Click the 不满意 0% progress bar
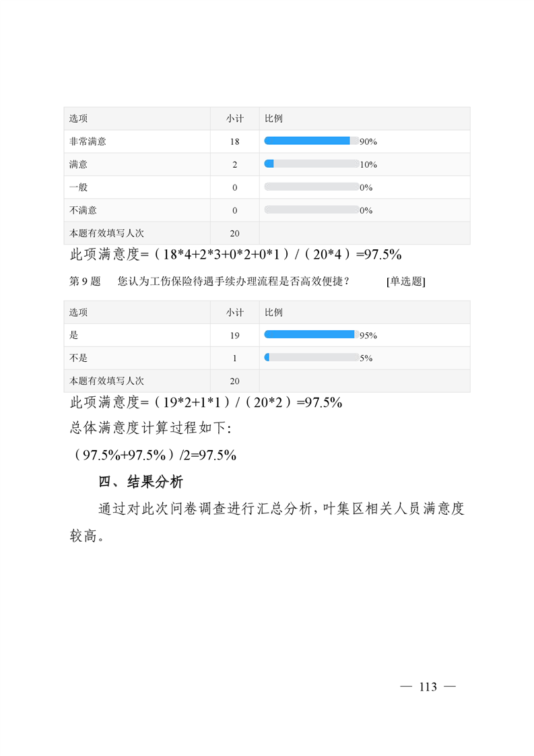This screenshot has width=534, height=756. [311, 210]
